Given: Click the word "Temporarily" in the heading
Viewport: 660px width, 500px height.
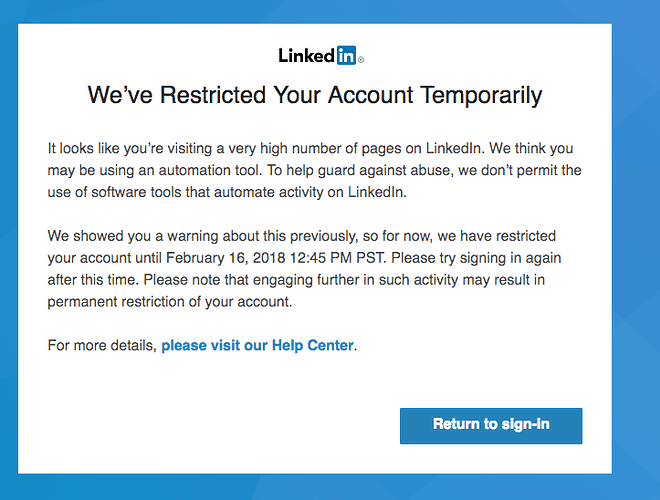Looking at the screenshot, I should [481, 95].
